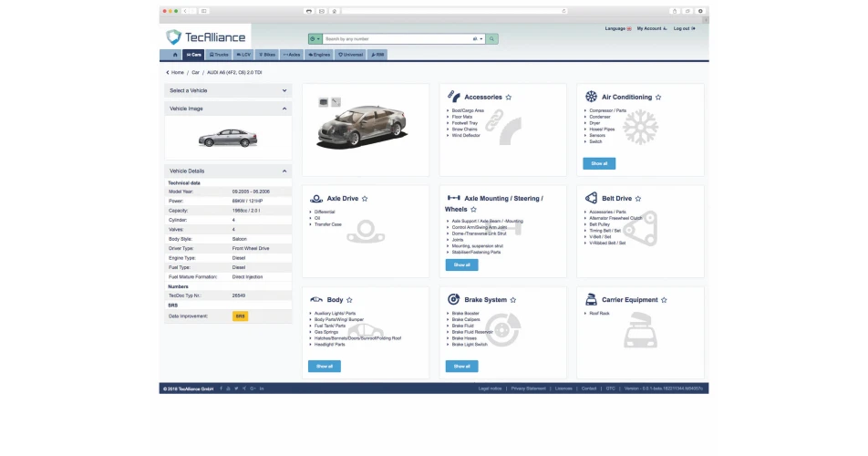The width and height of the screenshot is (868, 456).
Task: Switch to the RMI tab
Action: tap(377, 55)
